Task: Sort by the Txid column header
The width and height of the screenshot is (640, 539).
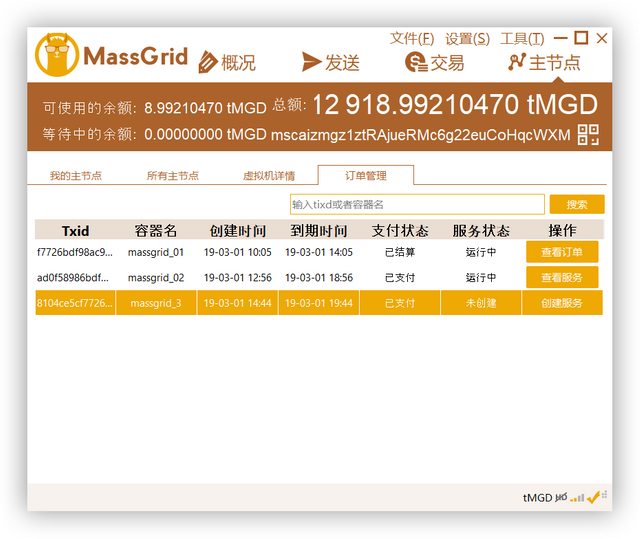Action: (76, 231)
